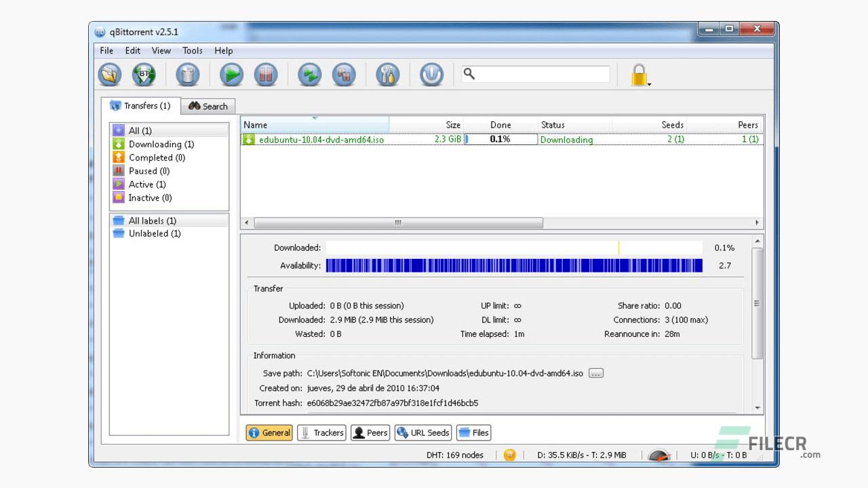
Task: Click the URL Seeds properties button
Action: [423, 432]
